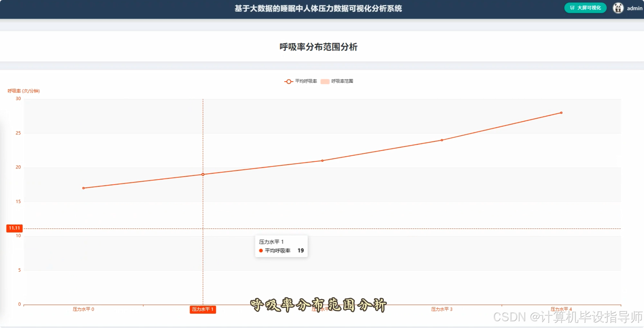Click the 平均呼吸率 line marker icon in legend

[289, 82]
